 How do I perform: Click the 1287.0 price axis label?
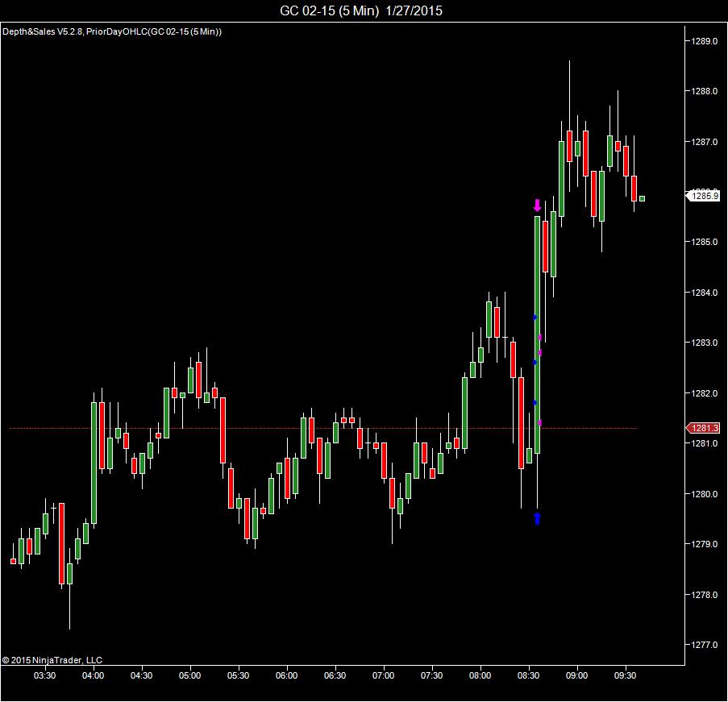705,142
